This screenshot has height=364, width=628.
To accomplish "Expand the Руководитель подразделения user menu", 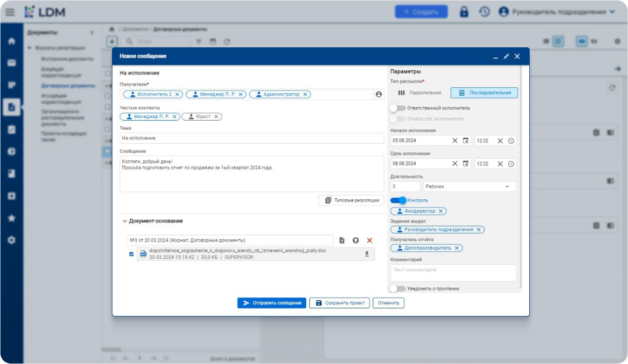I will click(x=557, y=12).
